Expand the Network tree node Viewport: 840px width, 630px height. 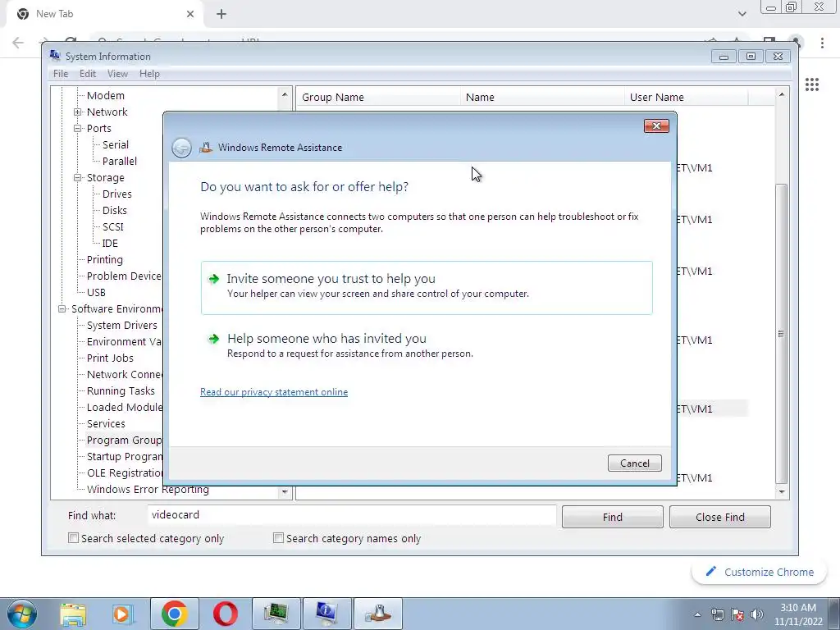(x=78, y=112)
